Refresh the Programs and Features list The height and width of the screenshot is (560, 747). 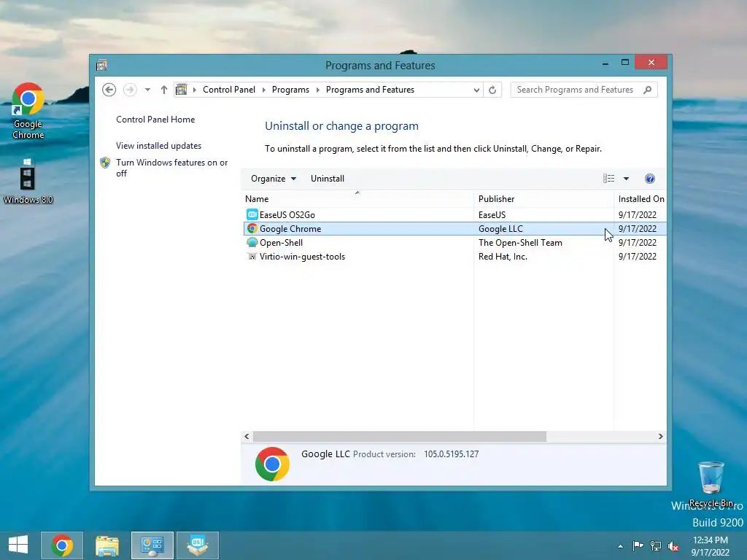click(492, 90)
